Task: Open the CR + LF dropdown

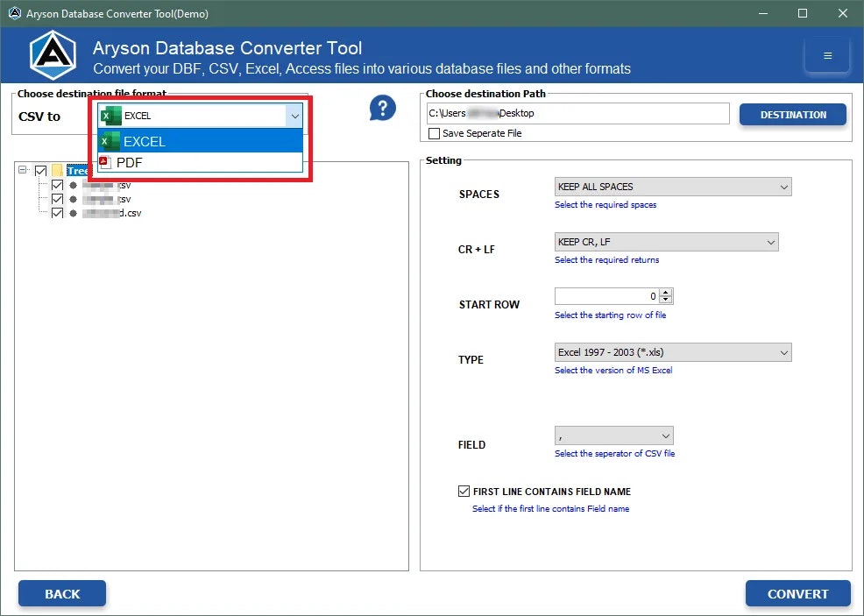Action: coord(666,242)
